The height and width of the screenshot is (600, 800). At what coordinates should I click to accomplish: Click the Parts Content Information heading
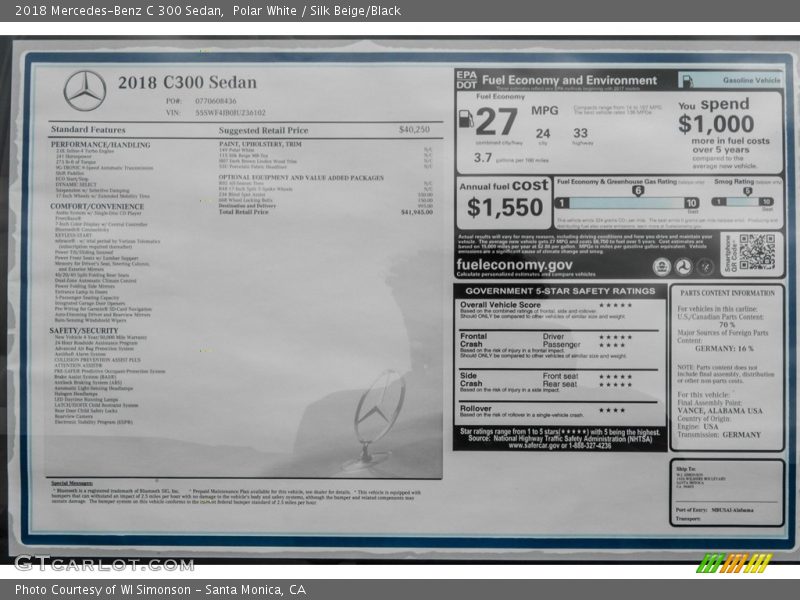click(726, 293)
